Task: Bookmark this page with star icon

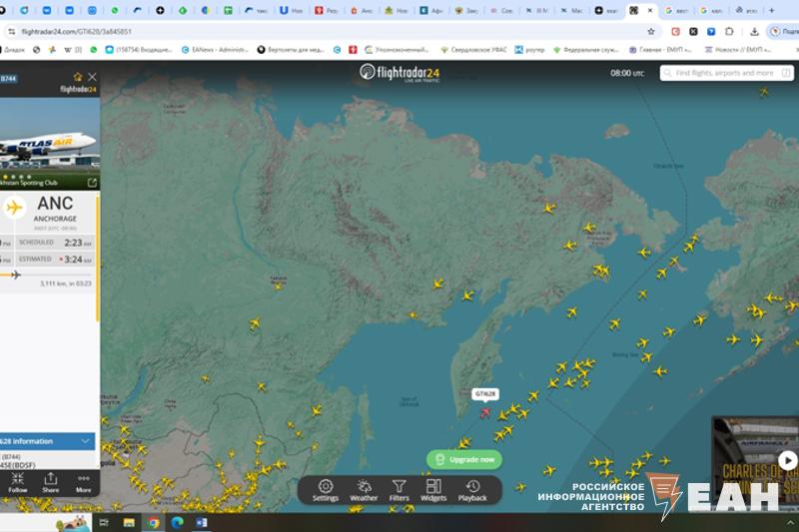Action: tap(651, 31)
